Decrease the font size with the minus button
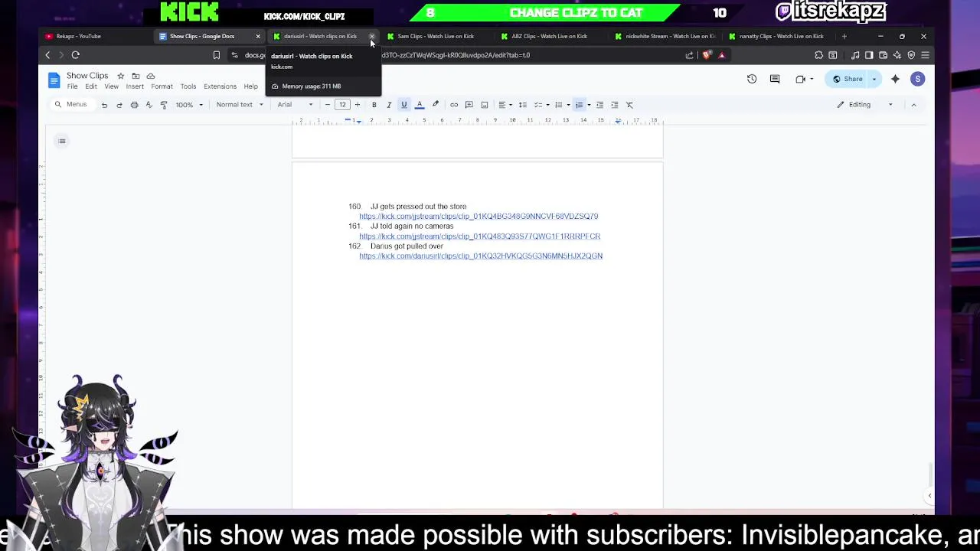Screen dimensions: 980x551 [x=328, y=105]
